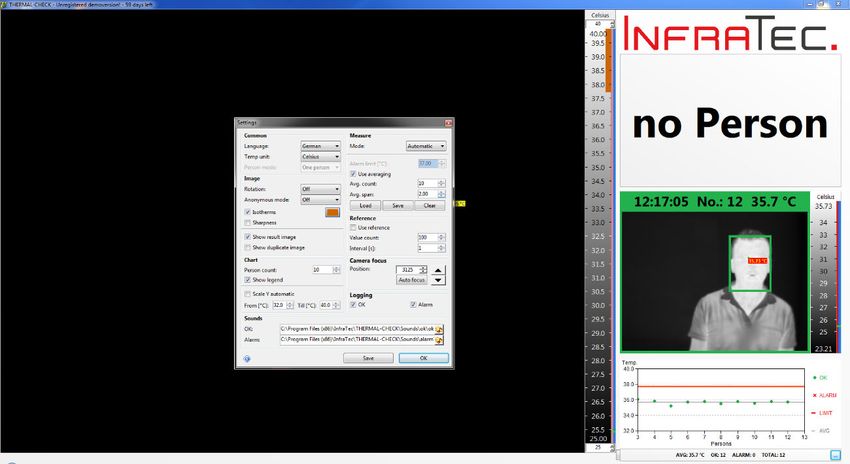Open the Rotation dropdown

[320, 189]
